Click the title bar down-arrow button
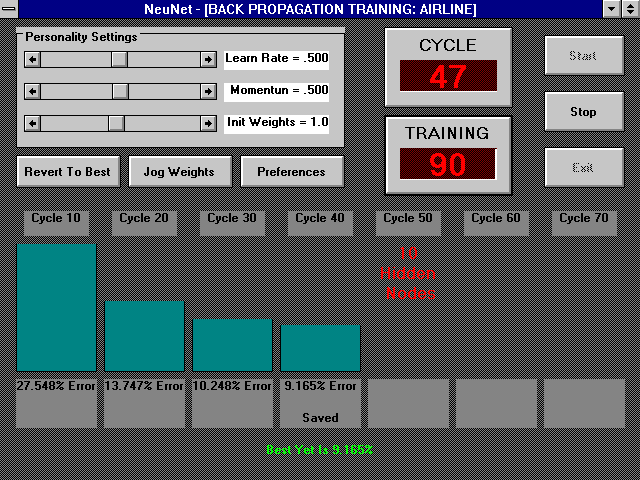The image size is (640, 480). 611,9
